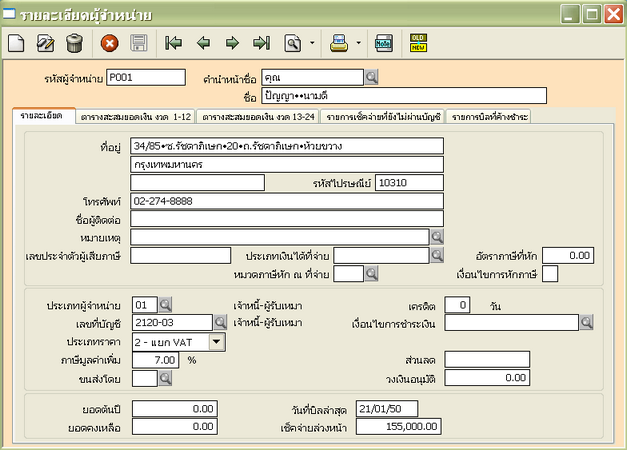This screenshot has height=450, width=627.
Task: Expand the search tool dropdown arrow
Action: [312, 44]
